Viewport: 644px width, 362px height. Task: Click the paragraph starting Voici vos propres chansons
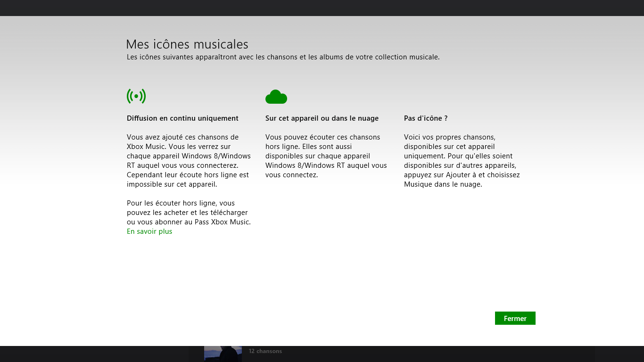tap(462, 161)
